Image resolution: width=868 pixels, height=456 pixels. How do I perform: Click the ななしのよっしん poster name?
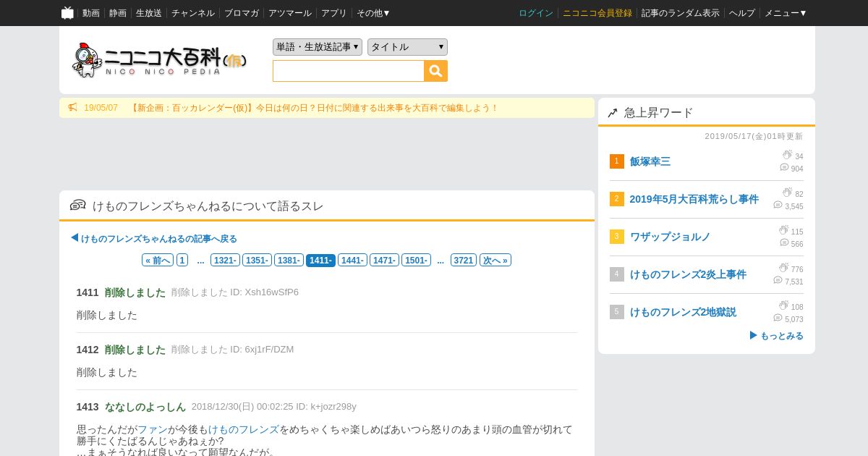(x=145, y=407)
